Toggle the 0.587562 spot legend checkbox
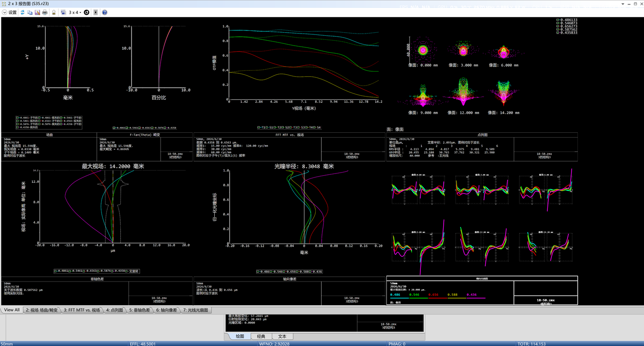This screenshot has height=346, width=644. click(558, 30)
